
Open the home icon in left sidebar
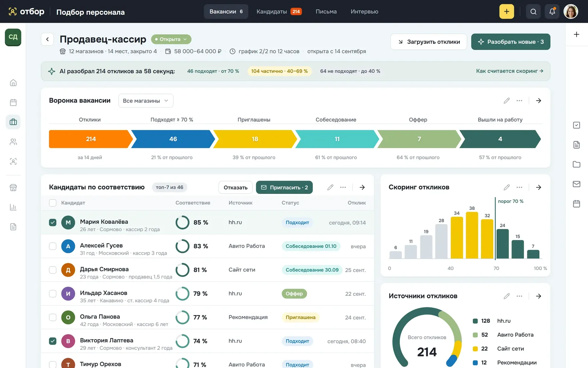pos(13,83)
